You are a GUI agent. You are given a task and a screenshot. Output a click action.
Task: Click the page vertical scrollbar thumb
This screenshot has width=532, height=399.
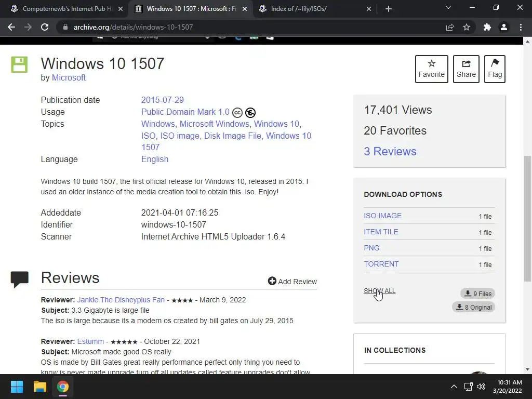(x=527, y=219)
